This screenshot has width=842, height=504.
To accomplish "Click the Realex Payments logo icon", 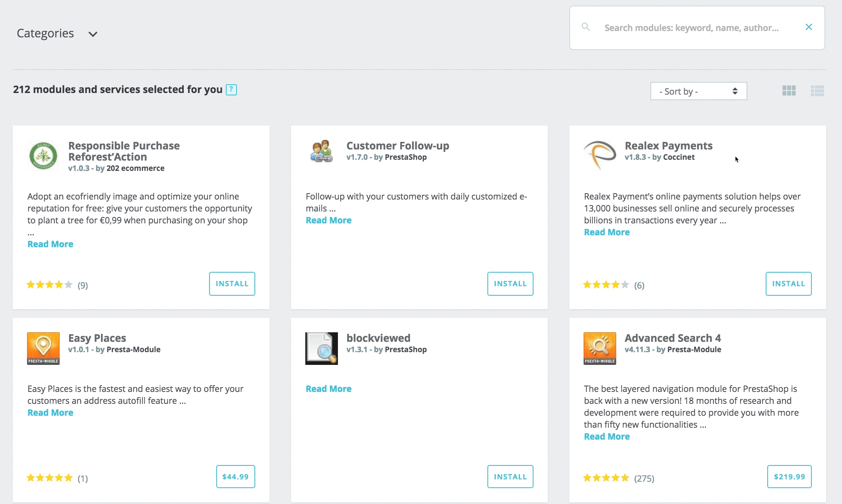I will click(x=599, y=155).
